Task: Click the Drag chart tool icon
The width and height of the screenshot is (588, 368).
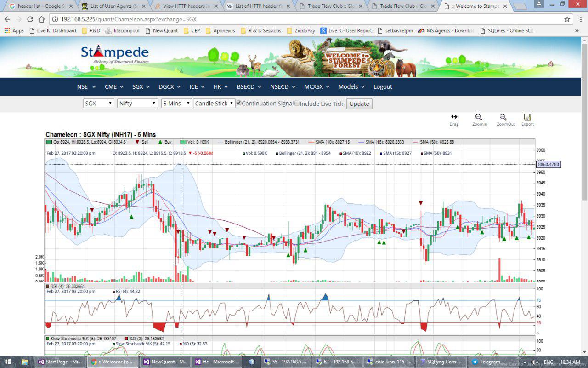Action: 454,117
